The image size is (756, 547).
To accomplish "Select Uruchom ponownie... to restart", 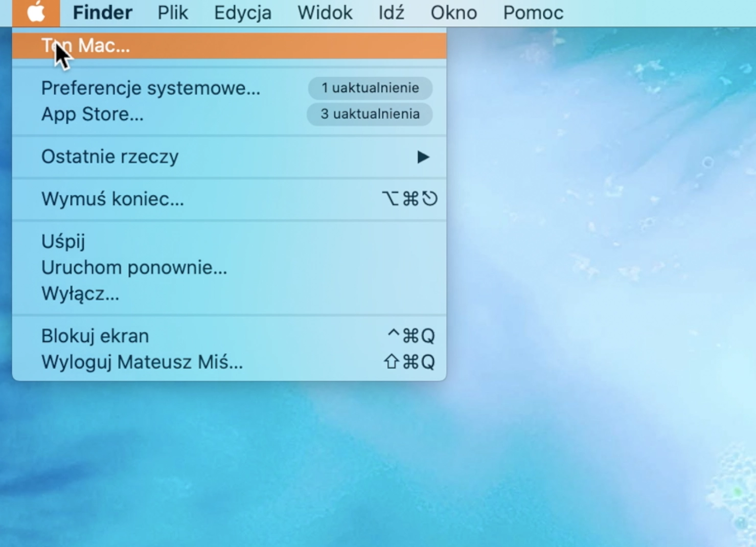I will point(229,267).
